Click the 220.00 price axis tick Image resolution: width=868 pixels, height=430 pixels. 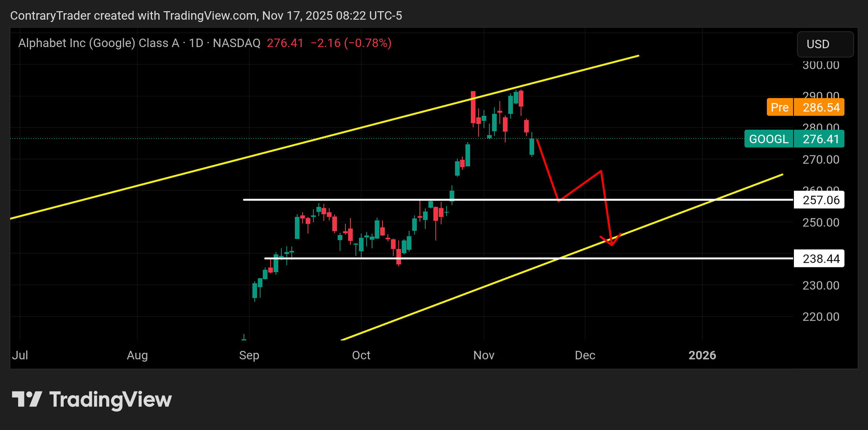821,317
